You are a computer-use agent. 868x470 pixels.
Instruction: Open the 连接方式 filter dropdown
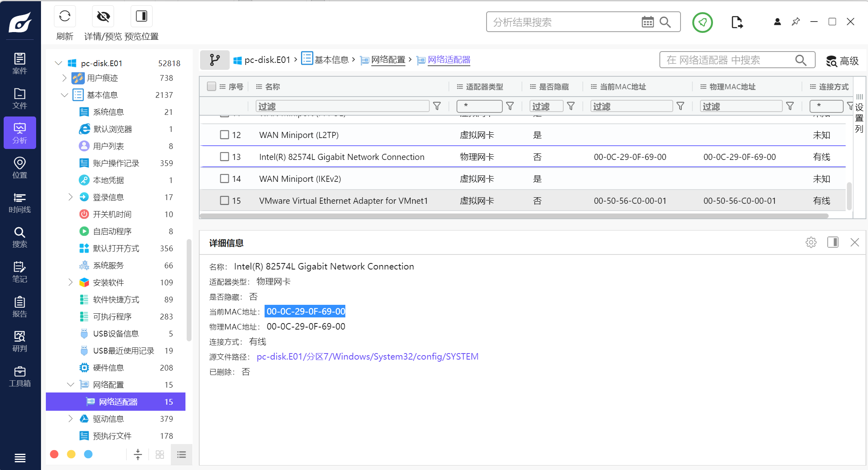(826, 106)
